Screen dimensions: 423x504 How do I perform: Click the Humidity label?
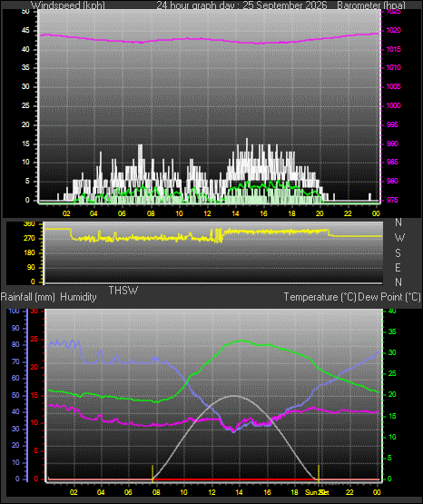pyautogui.click(x=78, y=297)
